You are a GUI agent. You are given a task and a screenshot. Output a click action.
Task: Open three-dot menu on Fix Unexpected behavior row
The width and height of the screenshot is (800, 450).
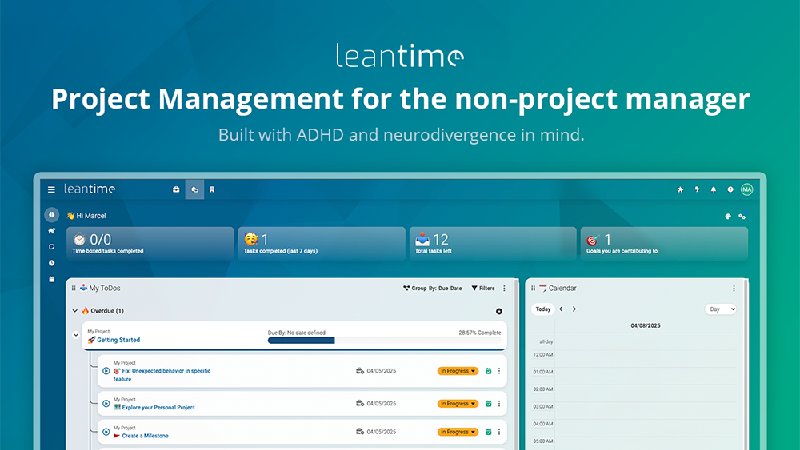click(499, 371)
